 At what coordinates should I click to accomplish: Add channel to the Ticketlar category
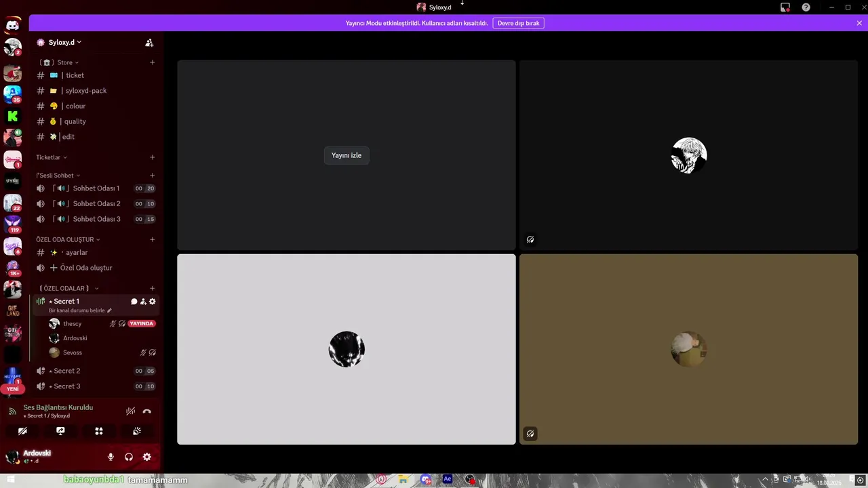152,157
